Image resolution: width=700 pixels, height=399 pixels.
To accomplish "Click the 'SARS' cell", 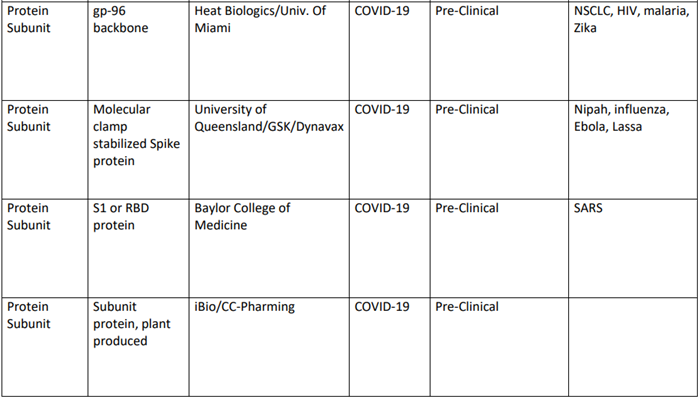I will point(633,248).
